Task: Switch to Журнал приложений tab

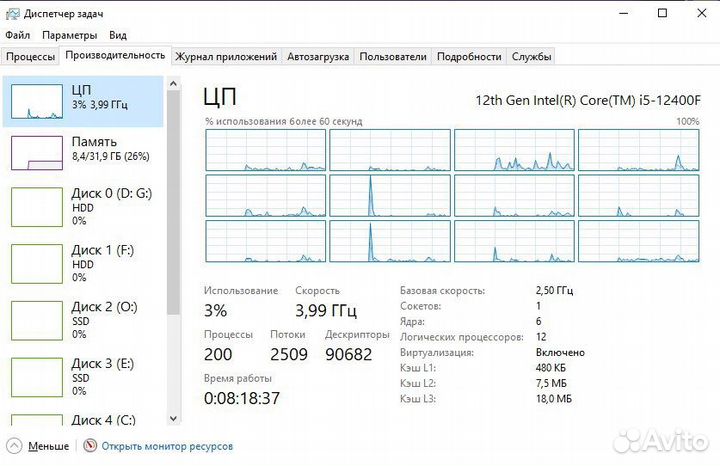Action: pyautogui.click(x=226, y=56)
